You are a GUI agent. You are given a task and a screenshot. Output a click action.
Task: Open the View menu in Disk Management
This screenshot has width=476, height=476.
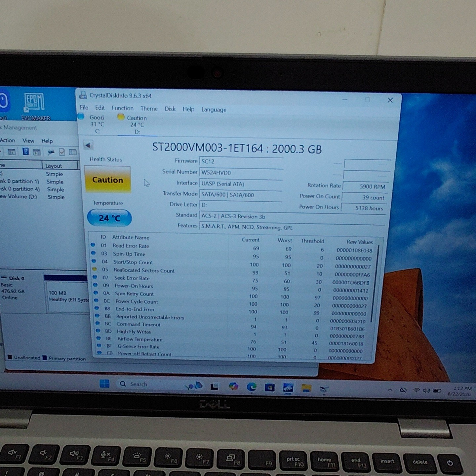[x=28, y=140]
